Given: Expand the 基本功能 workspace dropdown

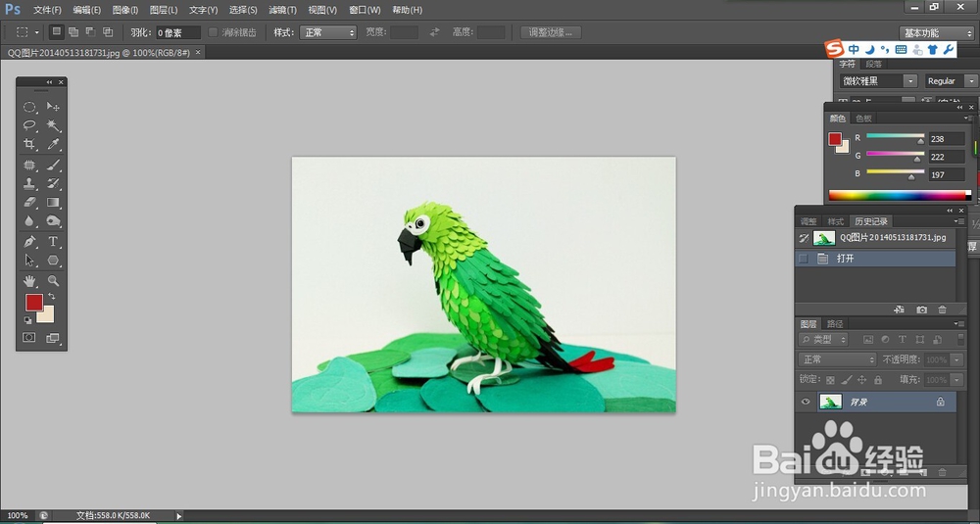Looking at the screenshot, I should (937, 32).
